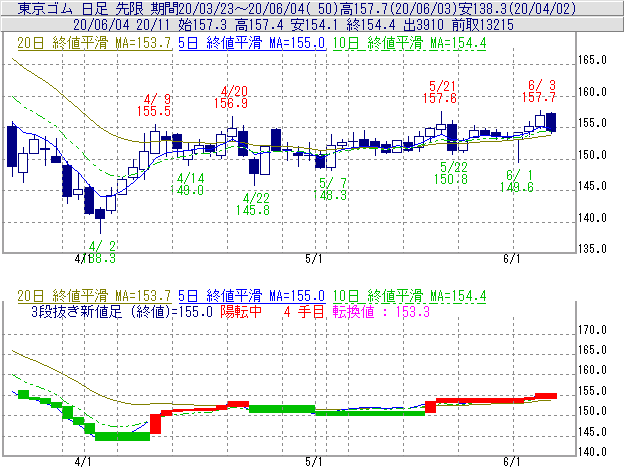
Task: Click the 135.0 price axis label in upper chart
Action: pyautogui.click(x=592, y=249)
